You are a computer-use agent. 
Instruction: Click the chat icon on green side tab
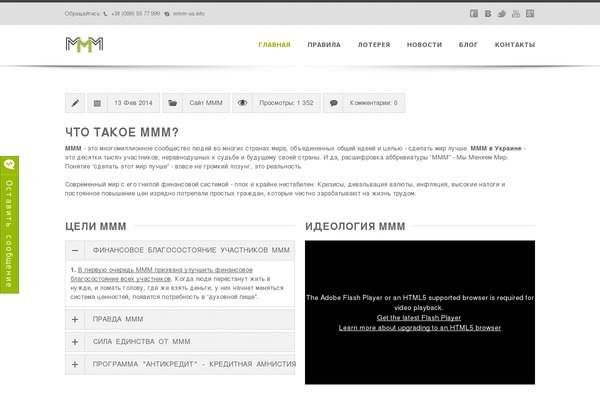(x=9, y=165)
